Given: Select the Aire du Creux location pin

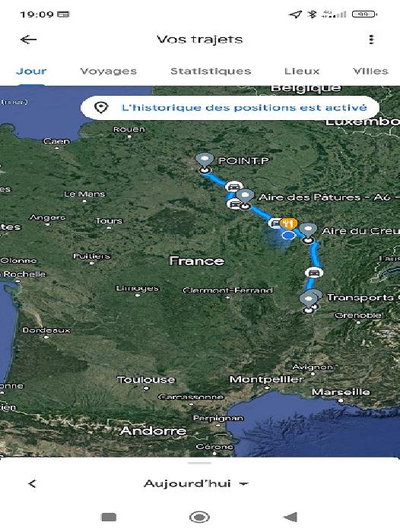Looking at the screenshot, I should click(308, 231).
